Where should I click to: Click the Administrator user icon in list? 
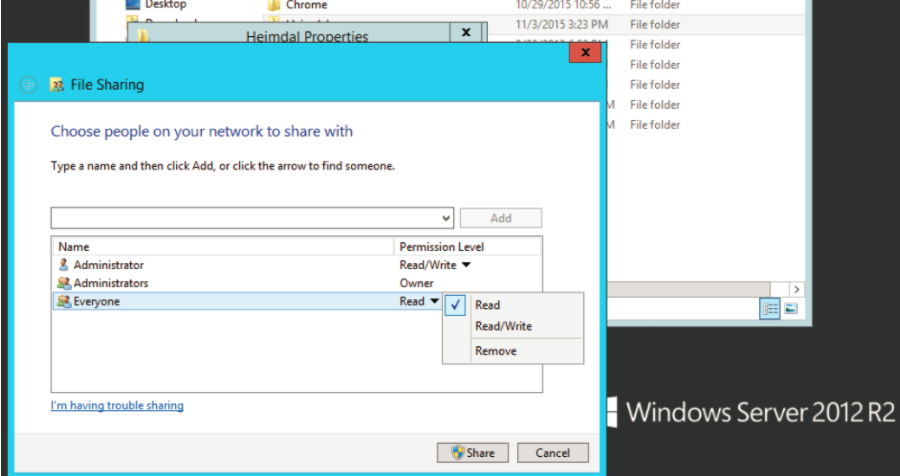[64, 265]
